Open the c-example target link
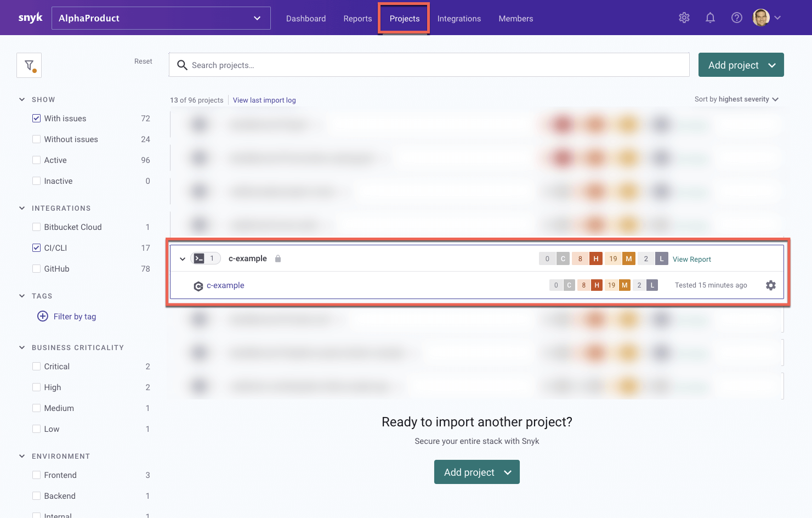Image resolution: width=812 pixels, height=518 pixels. pyautogui.click(x=225, y=285)
